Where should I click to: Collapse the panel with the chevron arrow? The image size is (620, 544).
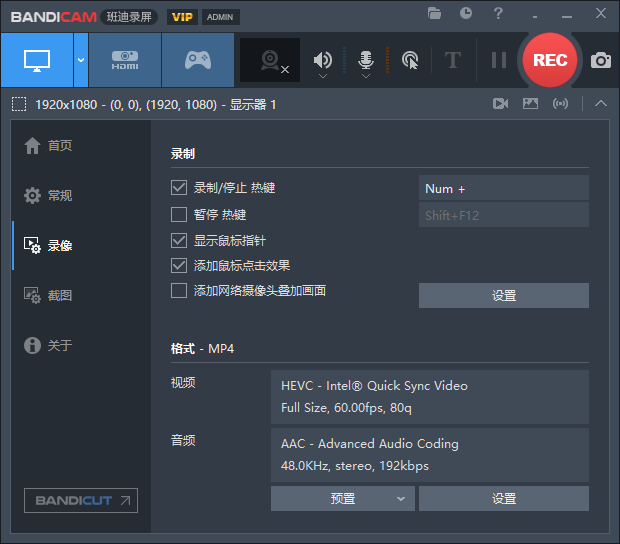point(600,104)
